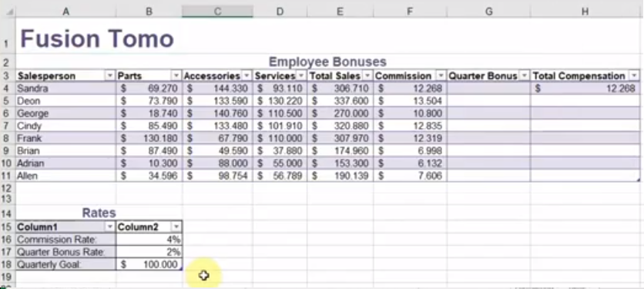644x289 pixels.
Task: Select the Cindy cell
Action: (65, 126)
